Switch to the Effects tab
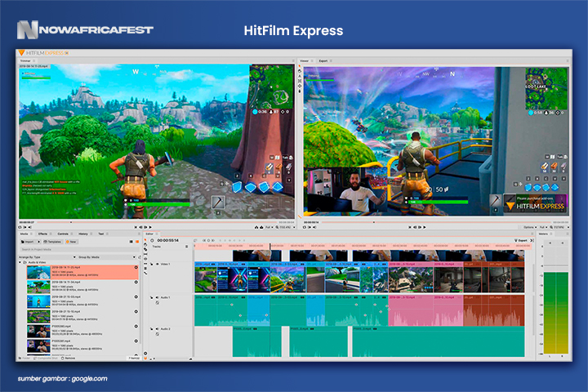 pos(42,234)
